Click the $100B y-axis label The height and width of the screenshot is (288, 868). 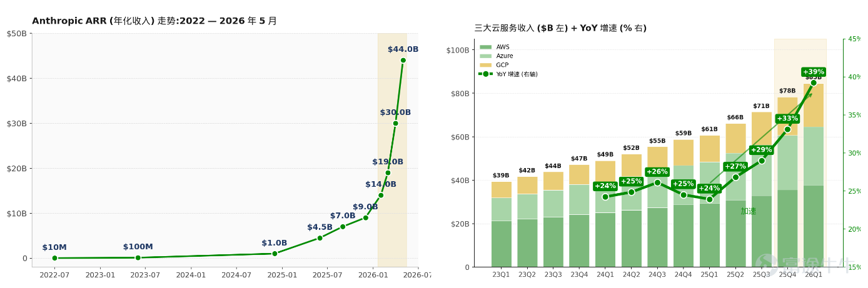pyautogui.click(x=458, y=50)
